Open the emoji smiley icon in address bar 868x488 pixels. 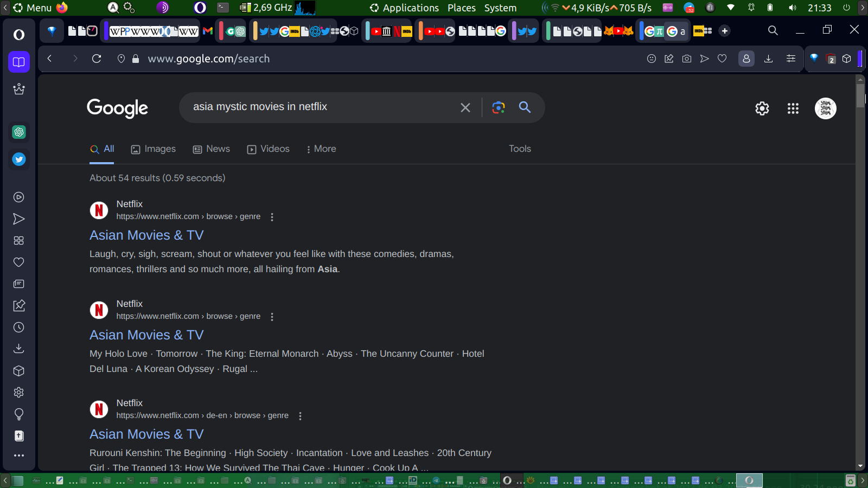coord(652,59)
